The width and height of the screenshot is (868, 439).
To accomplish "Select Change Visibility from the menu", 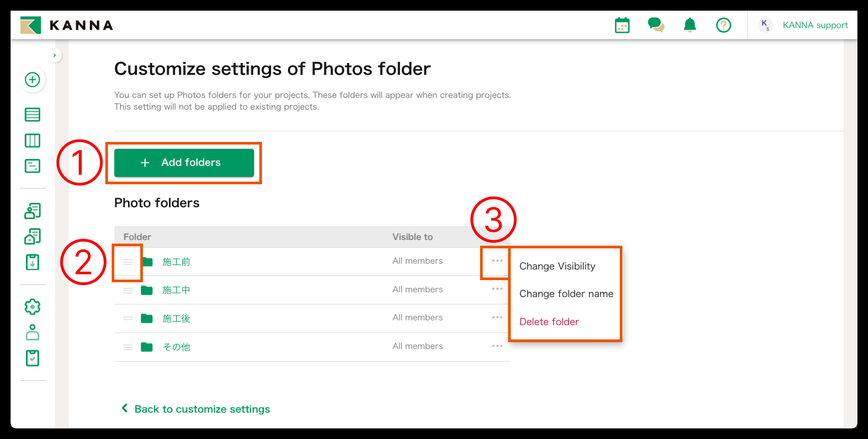I will [557, 266].
